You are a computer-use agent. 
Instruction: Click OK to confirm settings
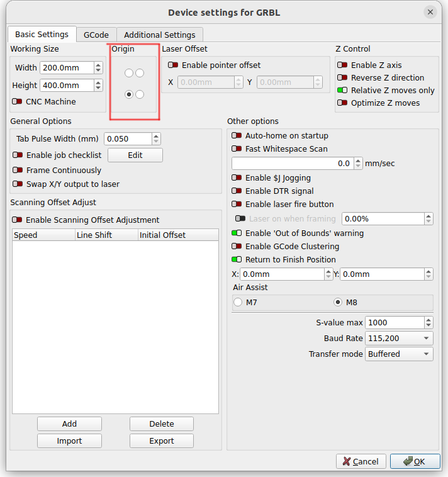click(x=415, y=461)
